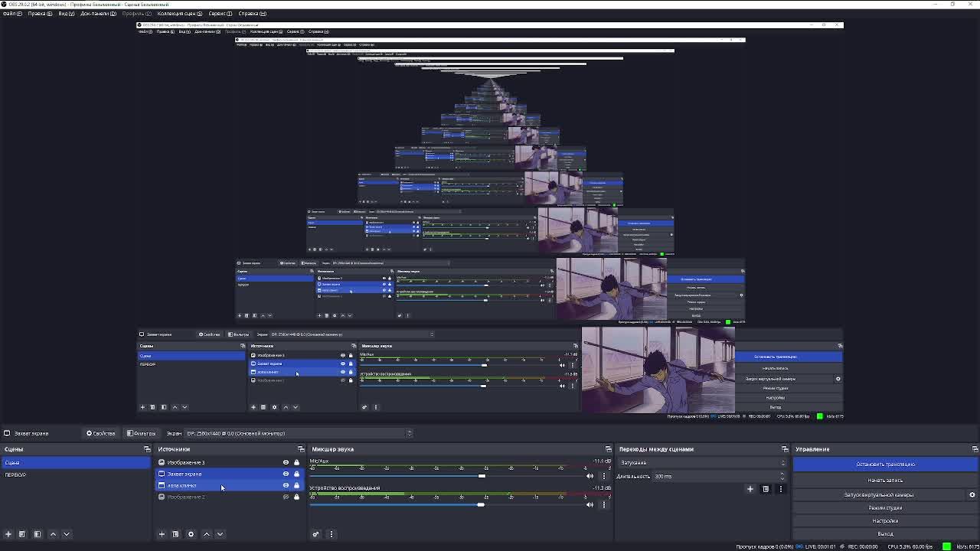This screenshot has height=551, width=980.
Task: Undock the Сцены panel
Action: pyautogui.click(x=147, y=449)
